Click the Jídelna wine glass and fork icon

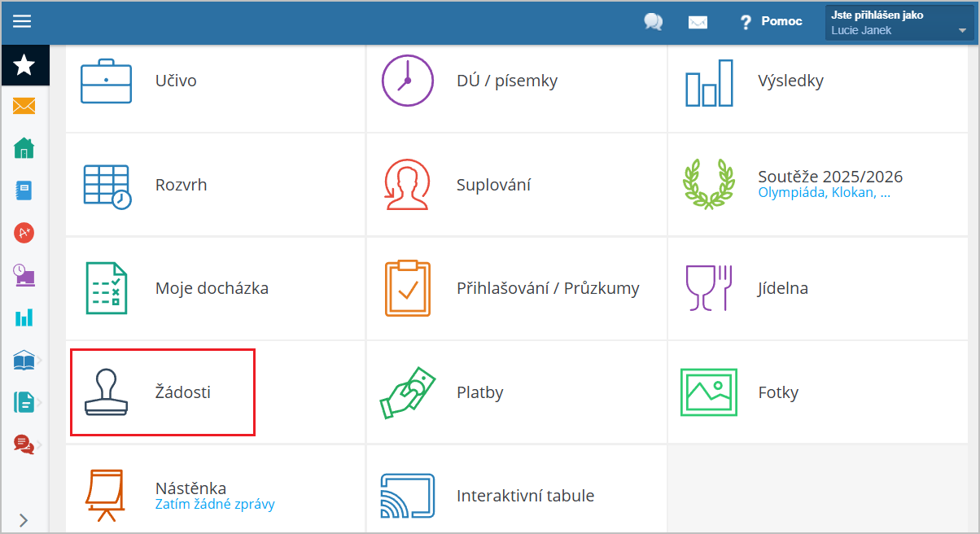[709, 288]
